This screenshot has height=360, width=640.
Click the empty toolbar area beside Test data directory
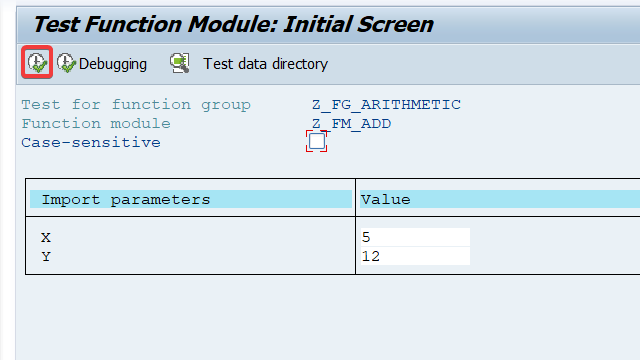click(482, 64)
